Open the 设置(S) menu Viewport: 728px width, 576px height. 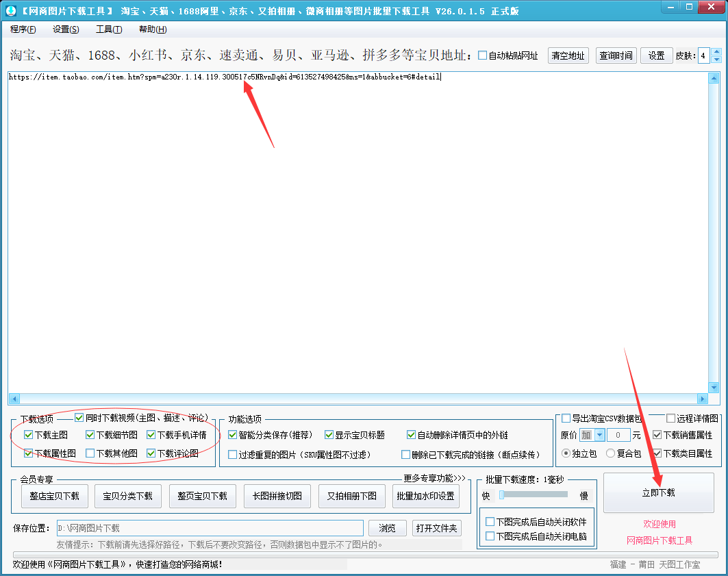point(66,29)
